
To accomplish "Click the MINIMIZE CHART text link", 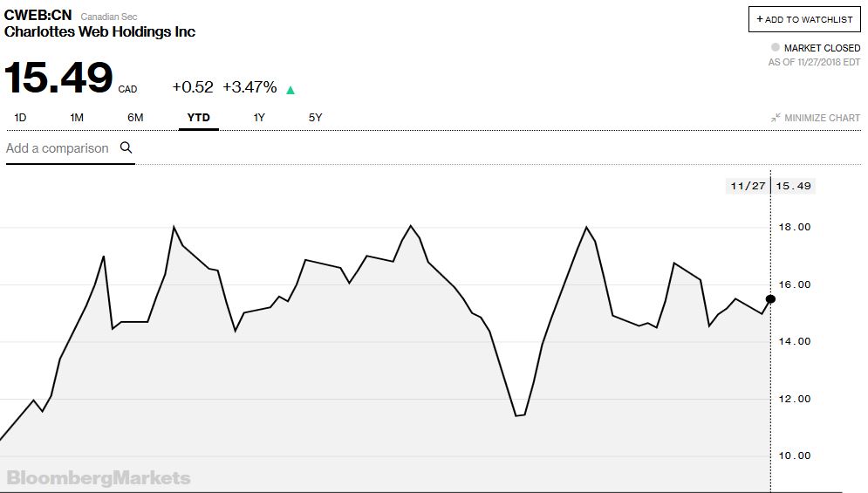I will pyautogui.click(x=822, y=118).
